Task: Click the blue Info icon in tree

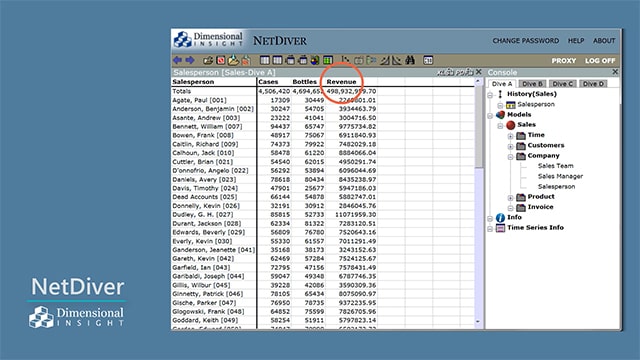Action: (x=500, y=218)
